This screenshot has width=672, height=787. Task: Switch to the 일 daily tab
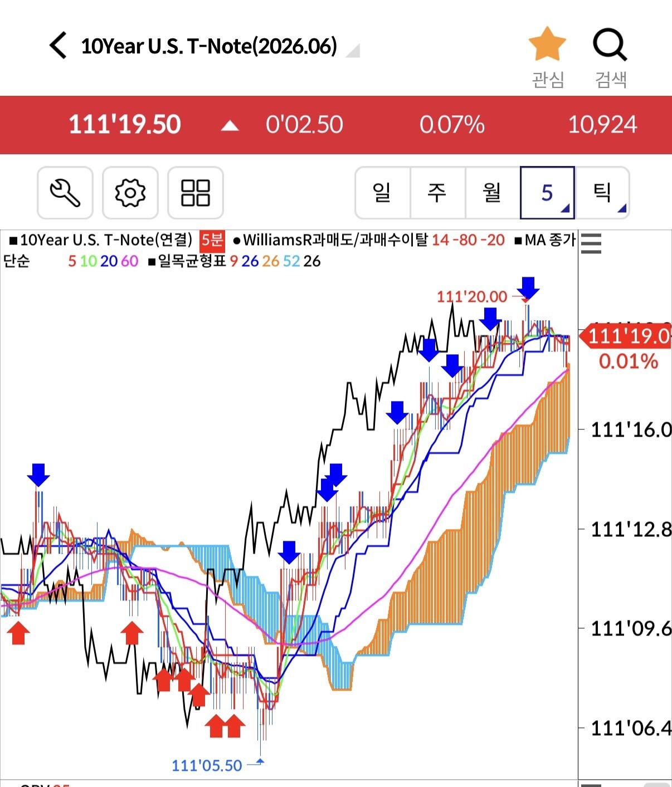tap(382, 193)
